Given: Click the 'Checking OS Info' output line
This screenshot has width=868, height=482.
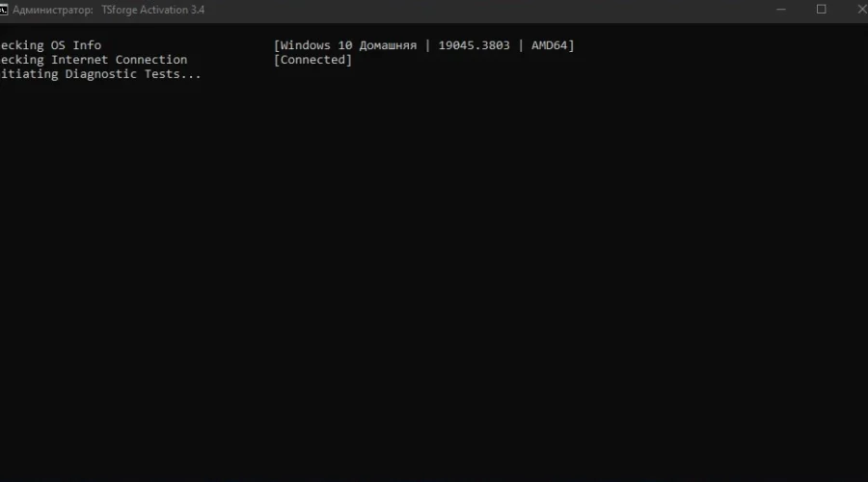Looking at the screenshot, I should pos(50,45).
